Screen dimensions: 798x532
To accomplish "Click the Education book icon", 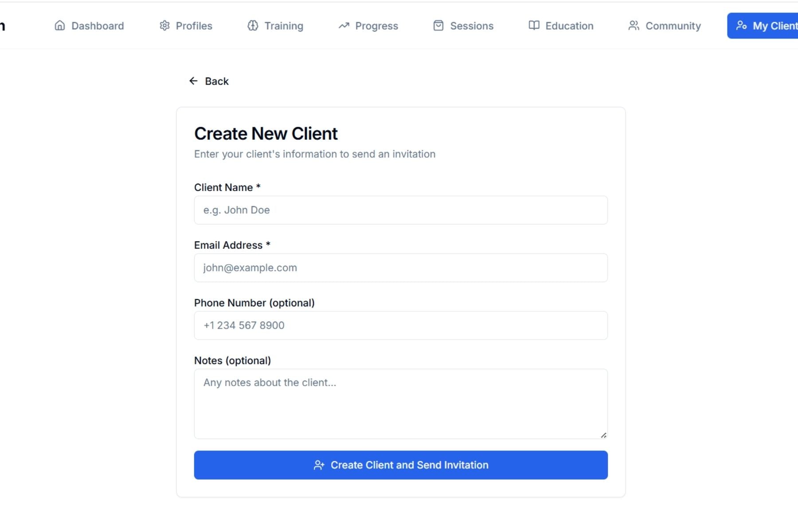I will pyautogui.click(x=534, y=26).
